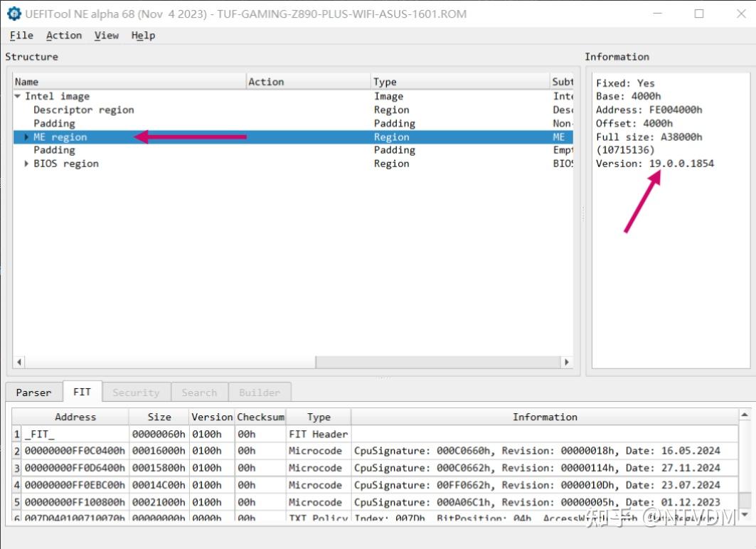Close the UEFITool window
Image resolution: width=756 pixels, height=549 pixels.
point(741,14)
